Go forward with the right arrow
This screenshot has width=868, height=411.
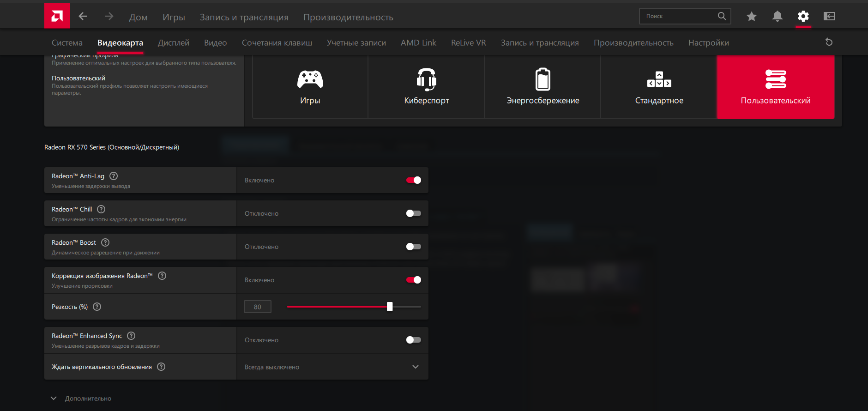click(x=109, y=17)
